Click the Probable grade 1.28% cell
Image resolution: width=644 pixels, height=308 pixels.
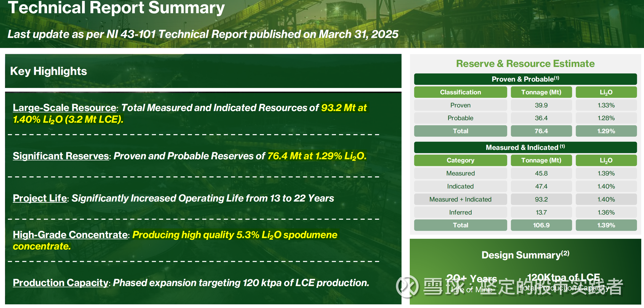pyautogui.click(x=606, y=118)
